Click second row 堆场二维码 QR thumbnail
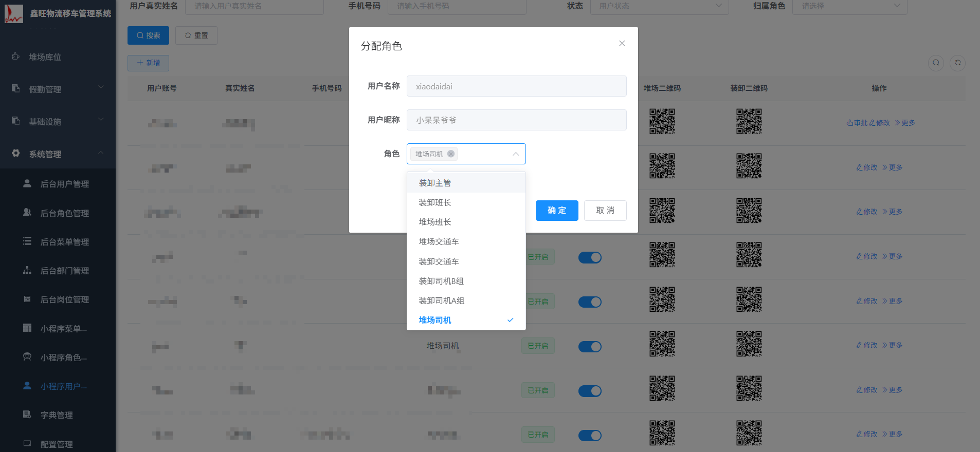 pyautogui.click(x=662, y=166)
